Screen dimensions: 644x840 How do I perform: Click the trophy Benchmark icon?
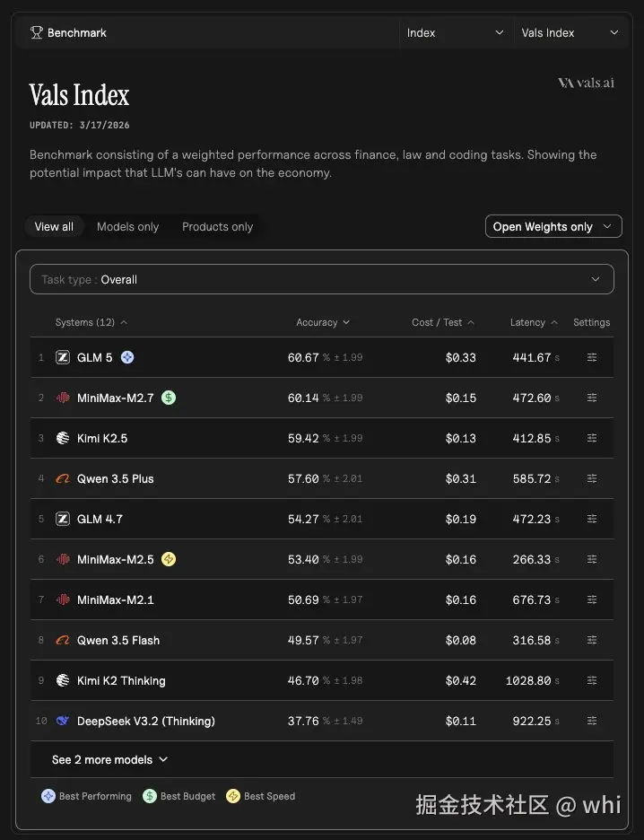tap(36, 33)
